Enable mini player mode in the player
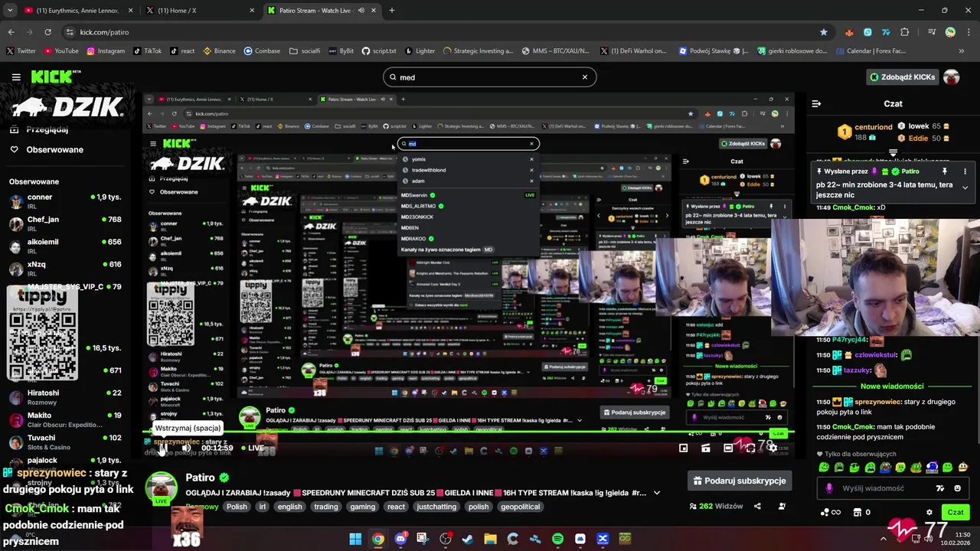The height and width of the screenshot is (551, 980). coord(684,448)
